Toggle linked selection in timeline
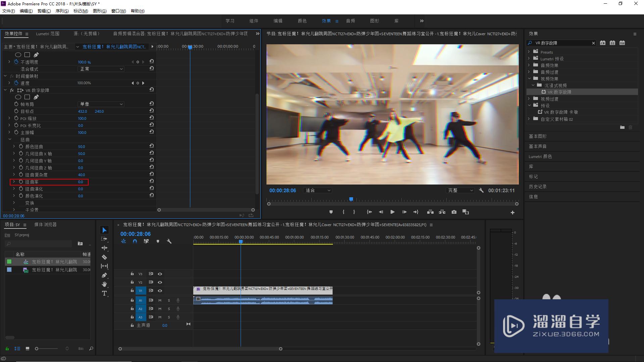The image size is (644, 362). click(146, 241)
